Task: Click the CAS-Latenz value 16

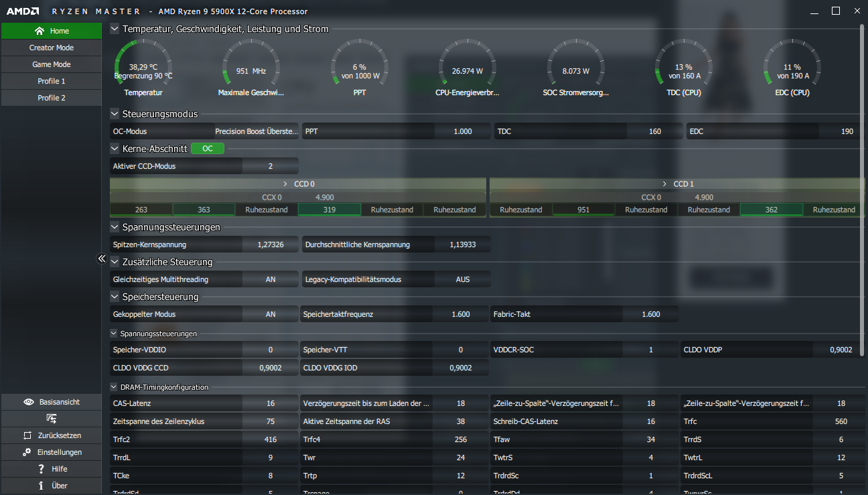Action: (271, 403)
